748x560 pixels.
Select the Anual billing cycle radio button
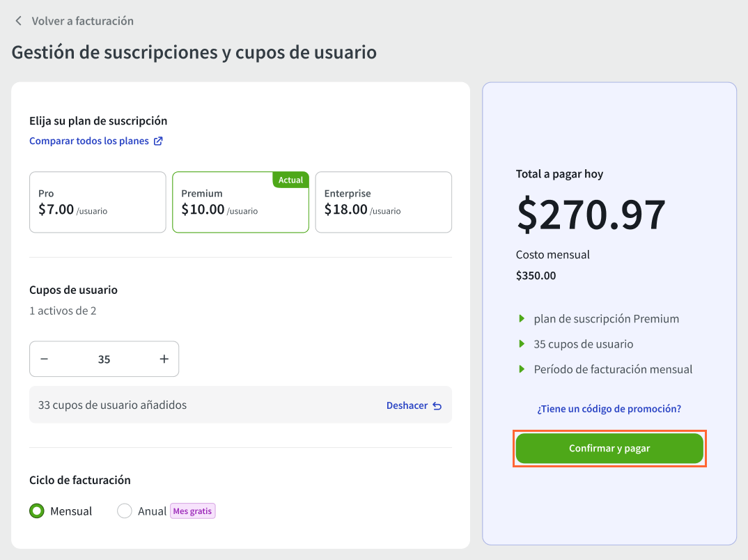[x=125, y=511]
